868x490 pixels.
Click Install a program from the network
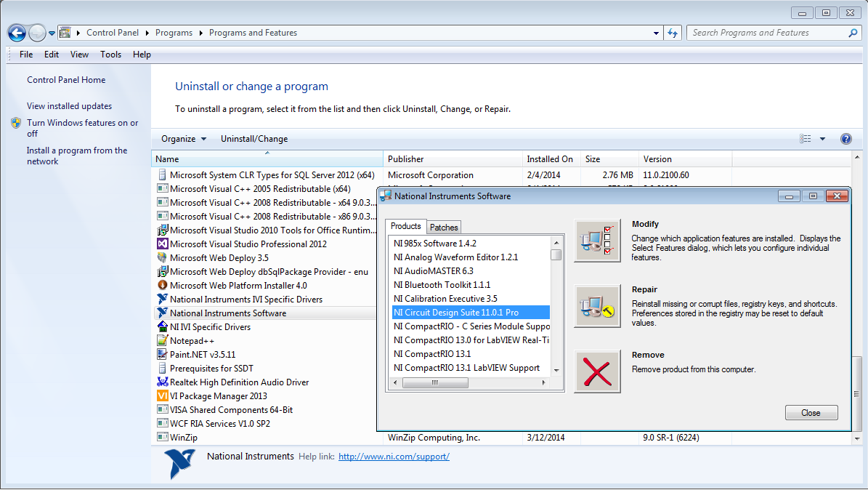(77, 156)
